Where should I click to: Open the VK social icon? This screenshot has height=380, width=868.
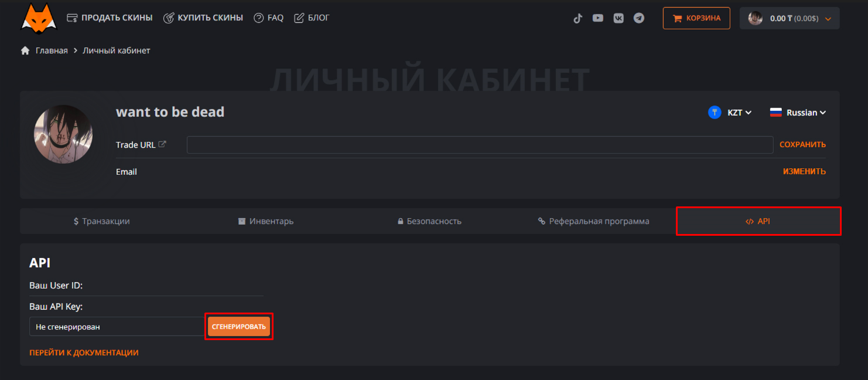[618, 18]
